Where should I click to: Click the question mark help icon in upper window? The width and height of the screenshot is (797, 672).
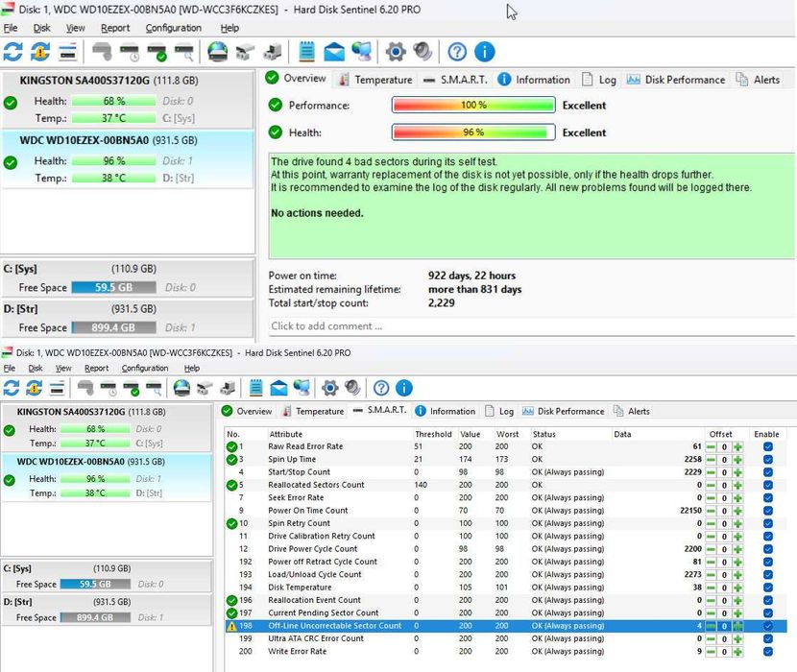(x=457, y=51)
